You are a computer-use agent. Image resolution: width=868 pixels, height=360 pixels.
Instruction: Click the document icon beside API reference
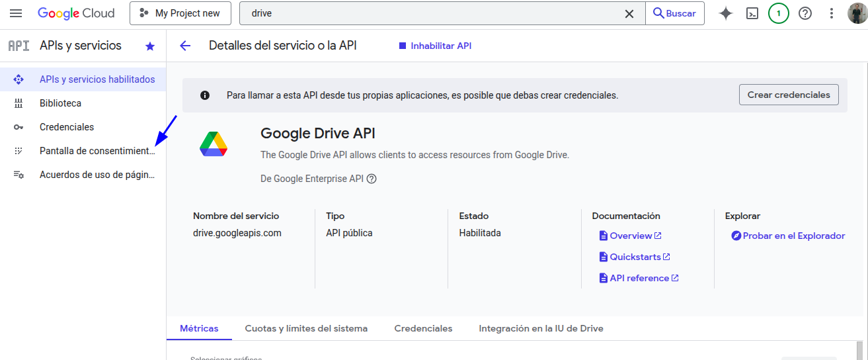(x=603, y=278)
